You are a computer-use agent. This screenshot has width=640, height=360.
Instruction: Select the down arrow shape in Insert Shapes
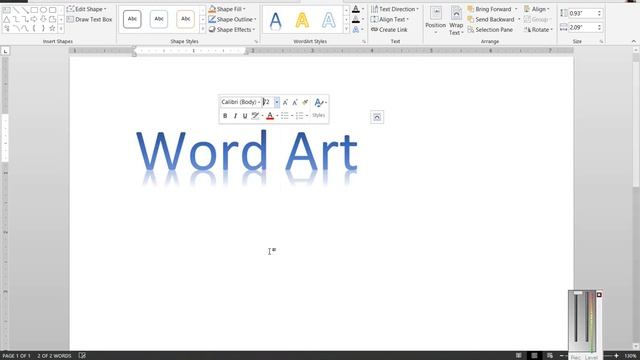[43, 19]
